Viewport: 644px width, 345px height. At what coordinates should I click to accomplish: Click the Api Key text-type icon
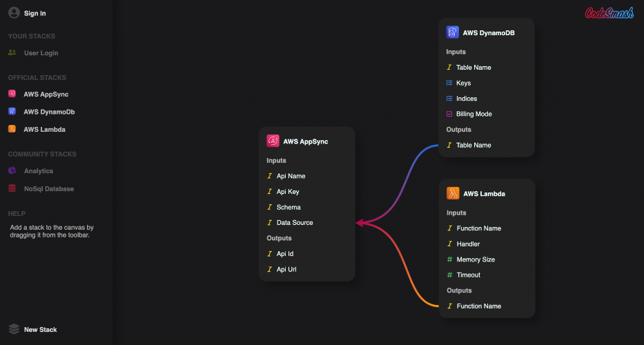click(x=269, y=191)
